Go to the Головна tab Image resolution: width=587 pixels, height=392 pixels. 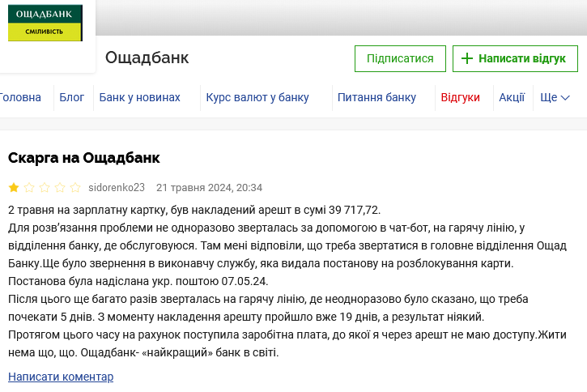tap(19, 97)
